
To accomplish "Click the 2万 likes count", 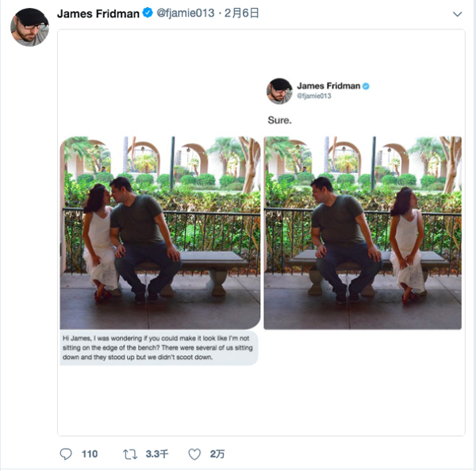I will (x=217, y=454).
